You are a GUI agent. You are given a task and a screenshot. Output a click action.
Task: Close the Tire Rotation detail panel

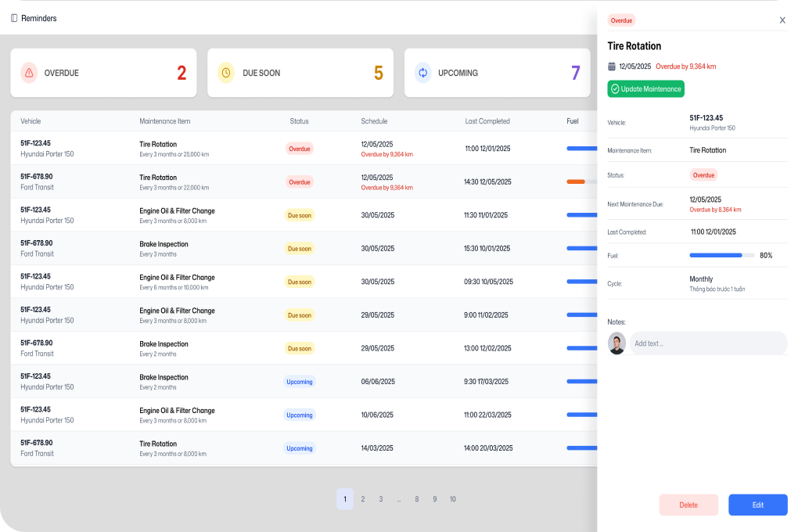(782, 20)
